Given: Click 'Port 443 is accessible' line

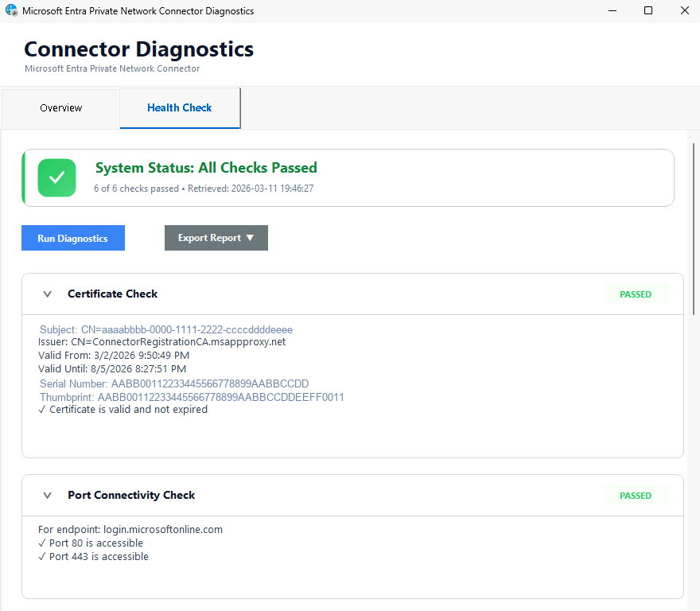Looking at the screenshot, I should tap(93, 557).
